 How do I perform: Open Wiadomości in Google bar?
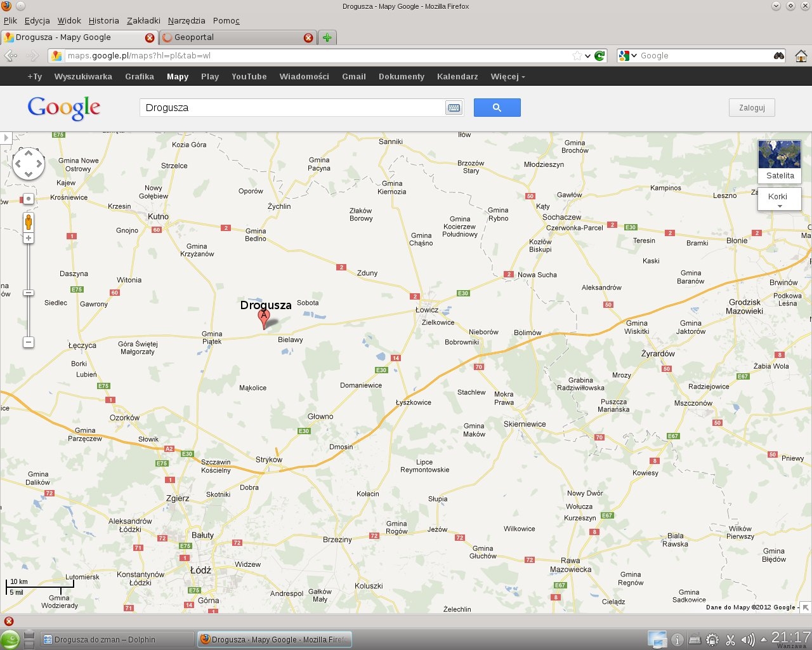[x=304, y=77]
